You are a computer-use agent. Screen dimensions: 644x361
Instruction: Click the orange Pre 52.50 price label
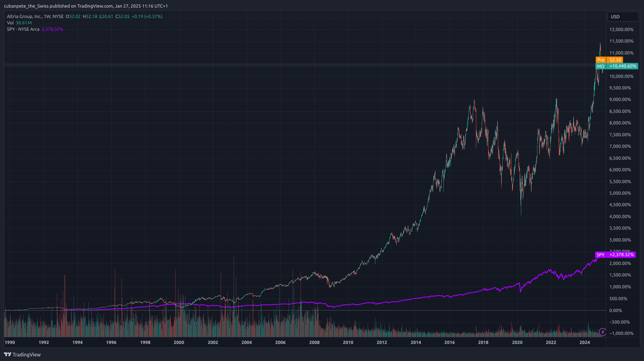click(609, 60)
